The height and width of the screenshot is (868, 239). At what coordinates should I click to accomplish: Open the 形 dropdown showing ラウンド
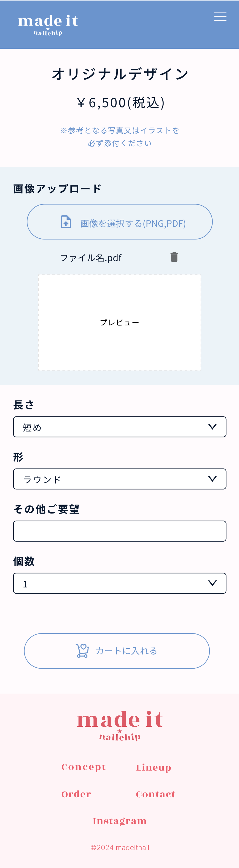119,479
